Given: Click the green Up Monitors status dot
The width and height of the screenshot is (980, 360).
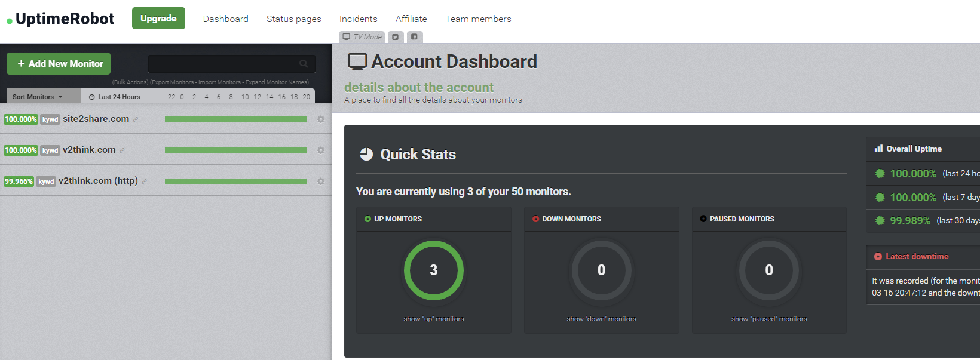Looking at the screenshot, I should click(x=367, y=219).
